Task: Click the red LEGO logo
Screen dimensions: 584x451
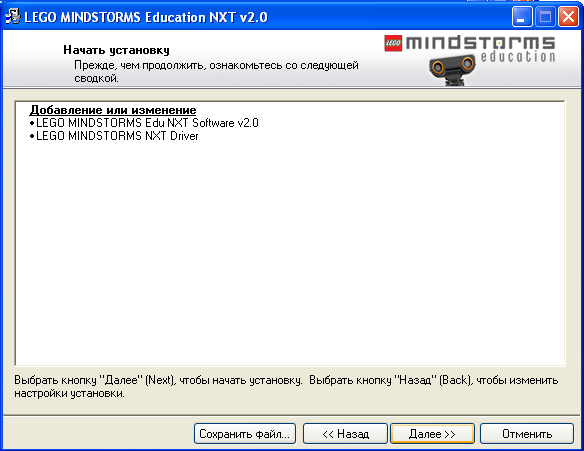Action: pyautogui.click(x=393, y=43)
